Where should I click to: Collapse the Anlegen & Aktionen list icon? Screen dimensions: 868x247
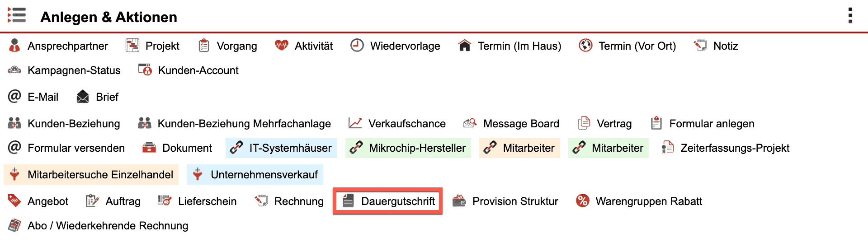coord(17,16)
